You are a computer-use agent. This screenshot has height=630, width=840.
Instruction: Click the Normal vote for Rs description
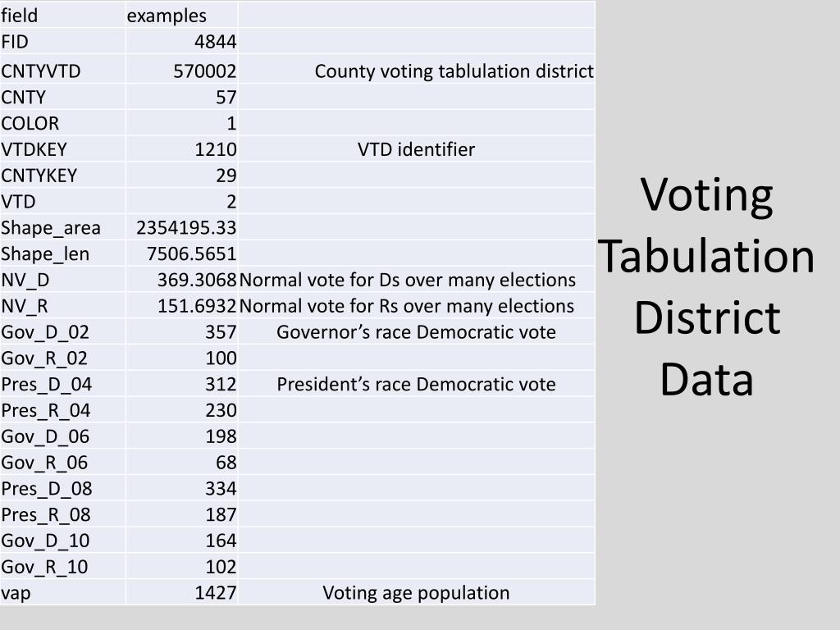click(x=407, y=306)
